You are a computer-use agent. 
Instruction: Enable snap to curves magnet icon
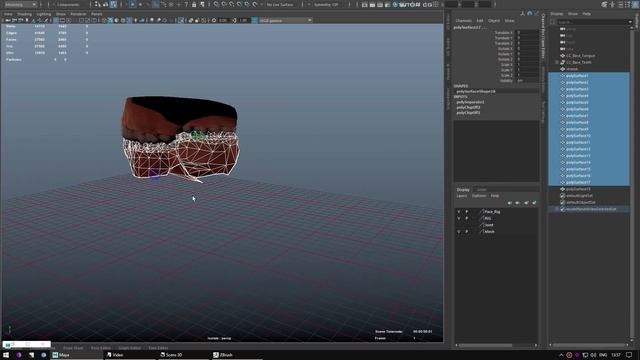click(224, 4)
